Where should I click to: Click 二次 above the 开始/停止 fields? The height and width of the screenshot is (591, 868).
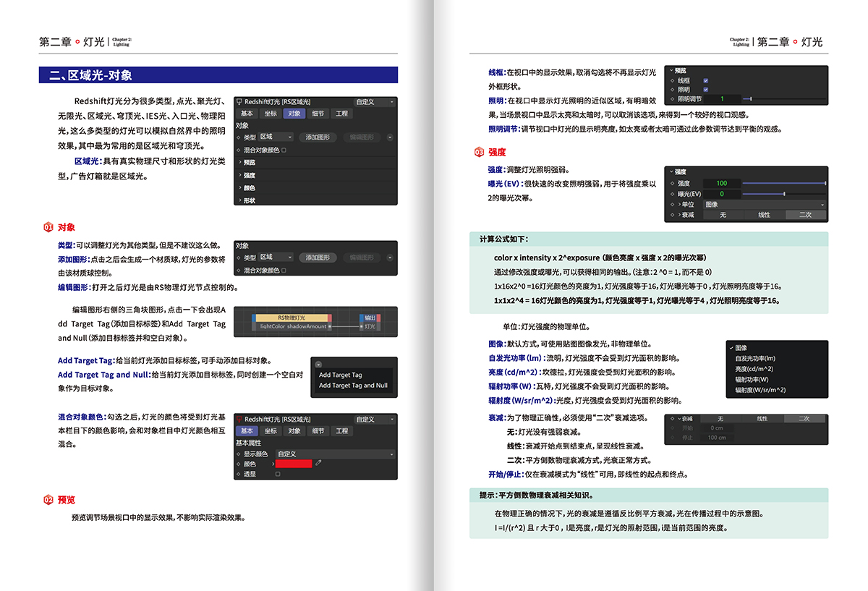pos(804,418)
